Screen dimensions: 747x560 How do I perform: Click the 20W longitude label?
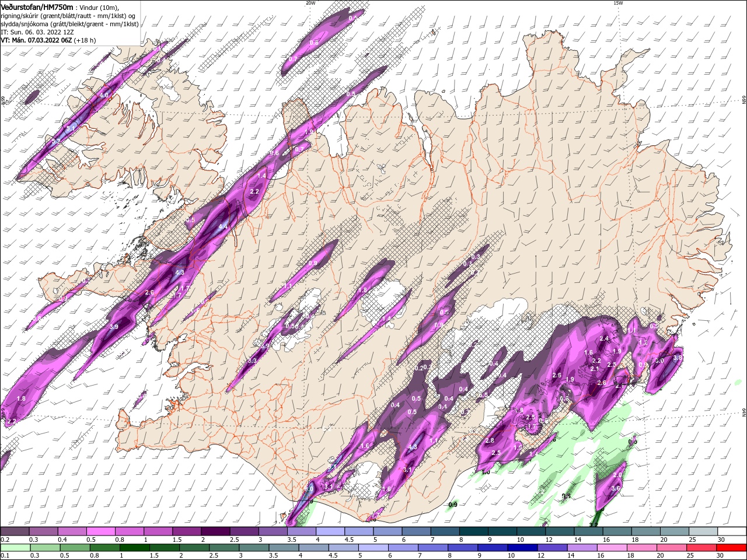coord(310,3)
